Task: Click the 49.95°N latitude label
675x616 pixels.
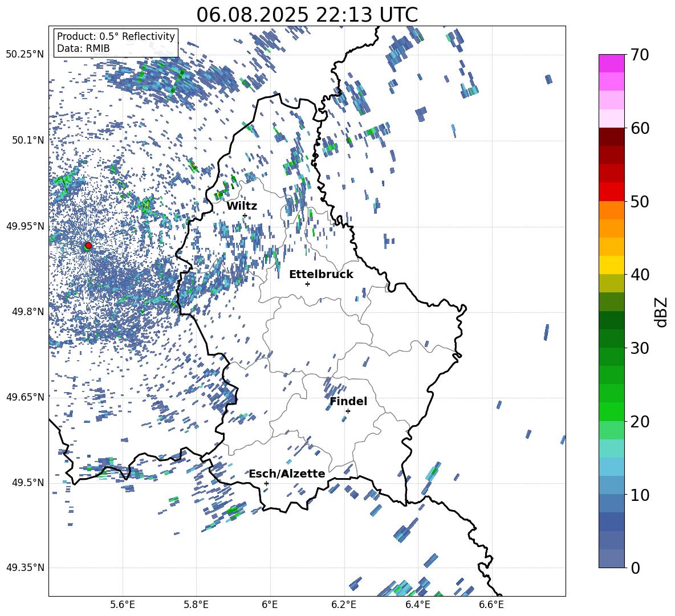Action: point(25,226)
